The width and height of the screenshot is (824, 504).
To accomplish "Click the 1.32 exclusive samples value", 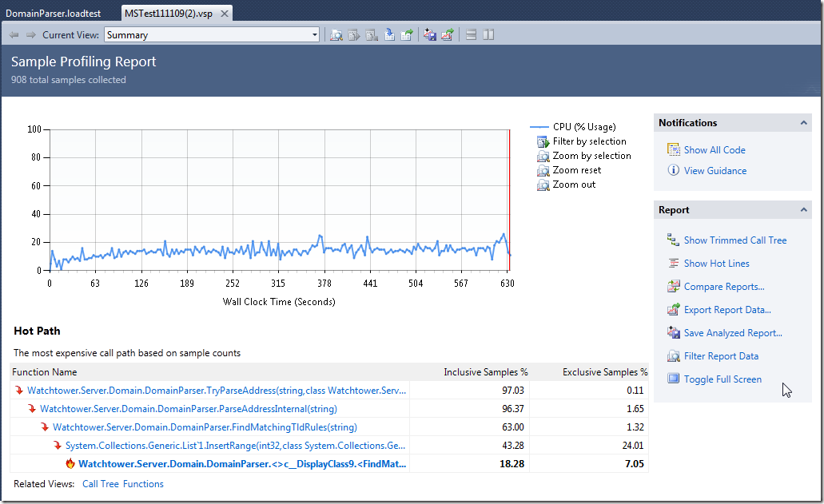I will 635,427.
